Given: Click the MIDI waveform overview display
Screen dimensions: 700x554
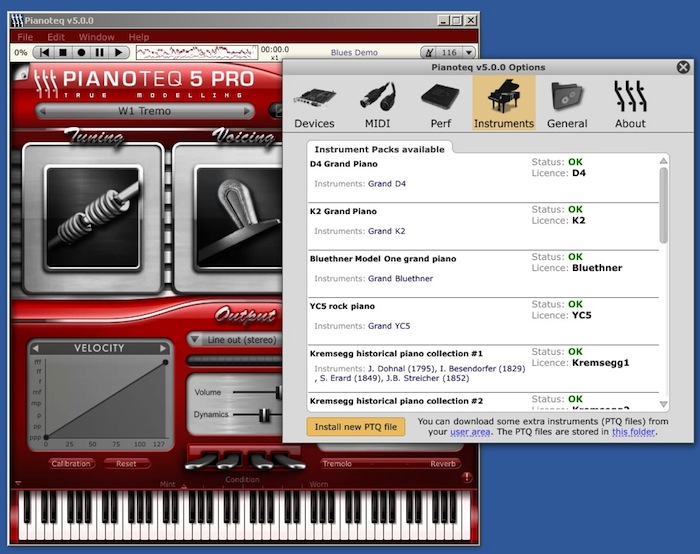Looking at the screenshot, I should coord(197,52).
